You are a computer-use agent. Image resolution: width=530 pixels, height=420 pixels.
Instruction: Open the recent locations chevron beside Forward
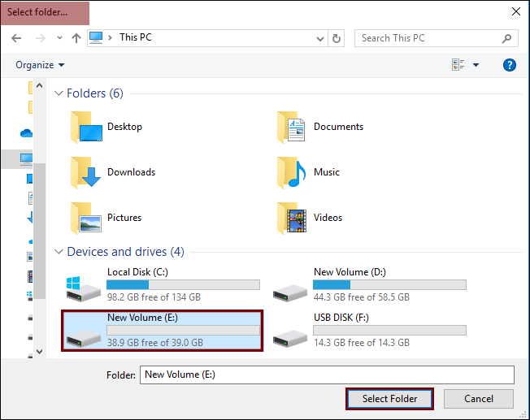click(59, 38)
